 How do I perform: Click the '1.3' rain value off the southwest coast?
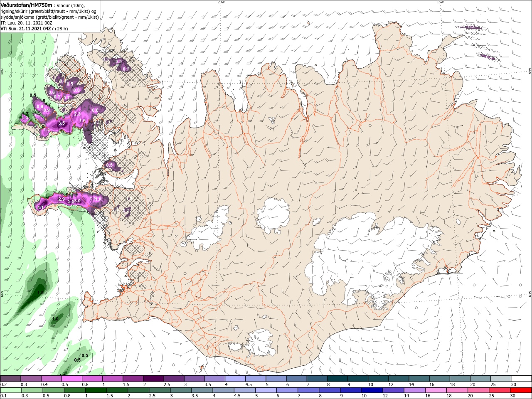pyautogui.click(x=40, y=293)
